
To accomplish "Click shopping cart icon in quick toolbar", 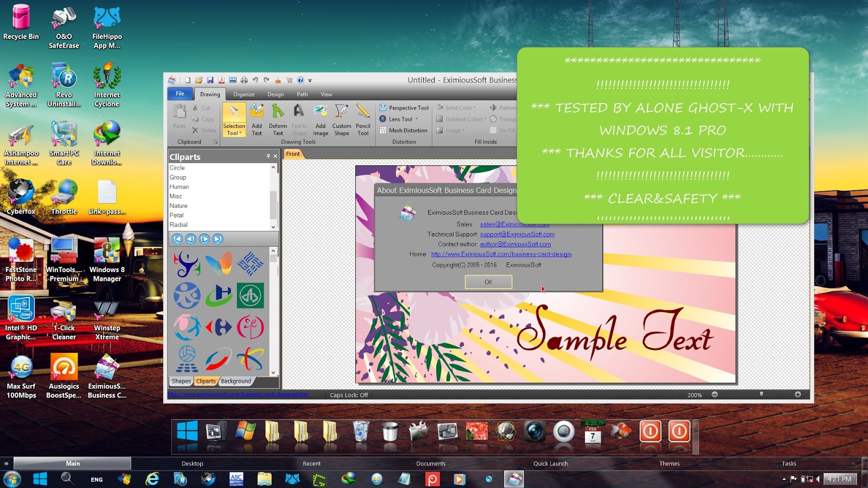I will click(289, 80).
